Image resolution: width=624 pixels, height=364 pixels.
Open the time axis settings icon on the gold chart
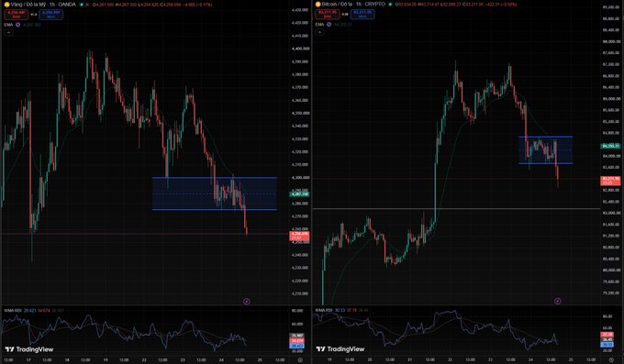(x=300, y=359)
